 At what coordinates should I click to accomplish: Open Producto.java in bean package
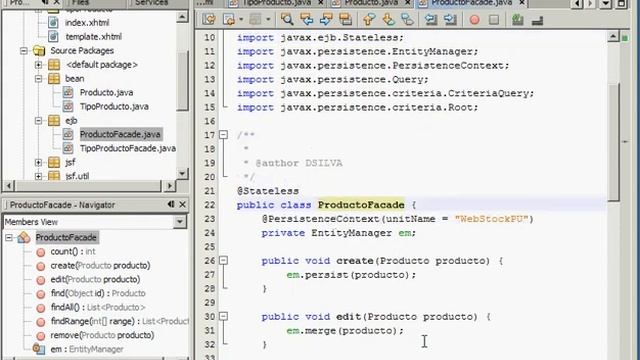click(x=107, y=93)
